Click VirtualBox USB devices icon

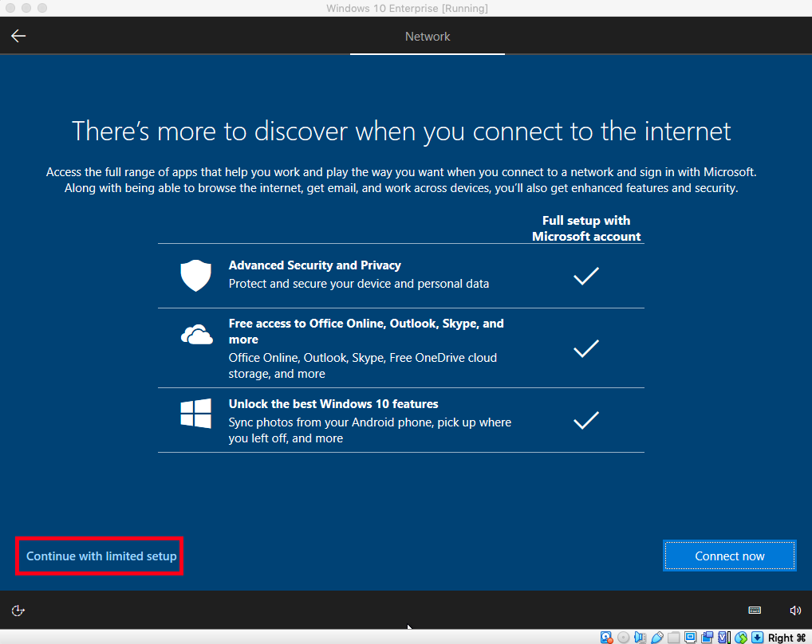[657, 638]
